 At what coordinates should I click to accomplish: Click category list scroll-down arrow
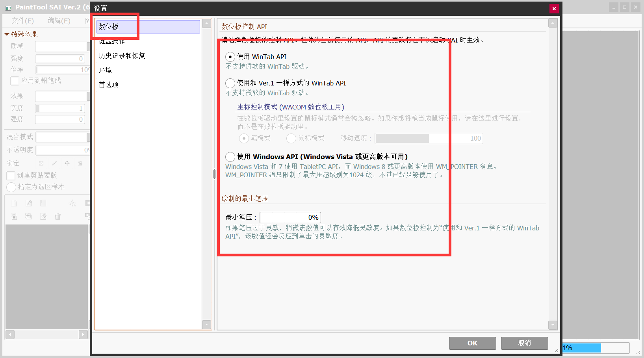[x=206, y=325]
